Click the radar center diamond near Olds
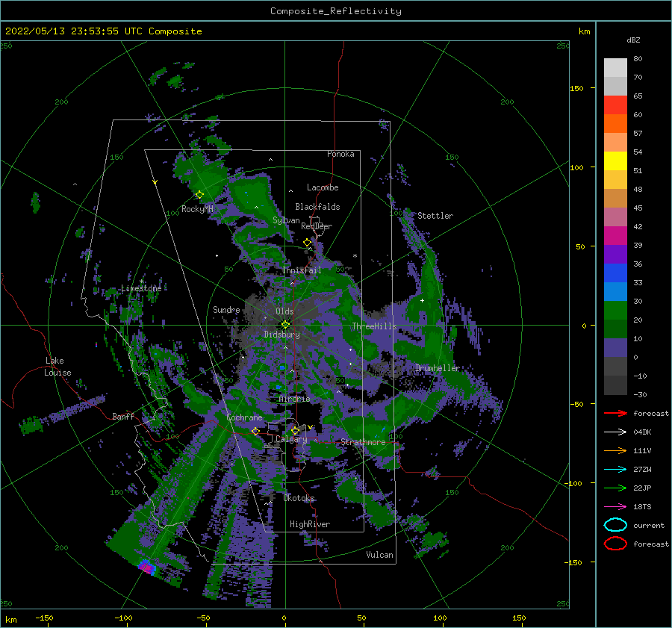The height and width of the screenshot is (628, 672). (285, 325)
